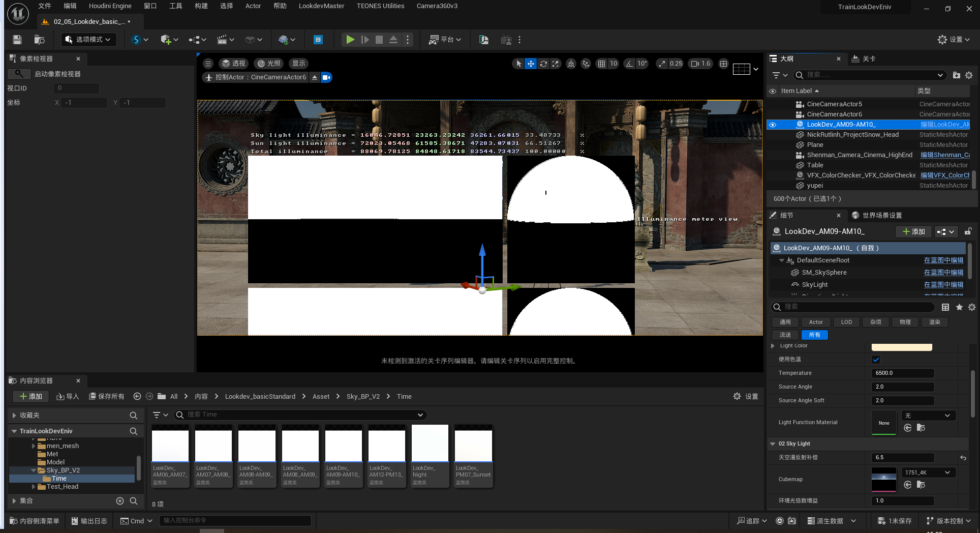Screen dimensions: 980x533
Task: Select the translate (move) gizmo tool
Action: (531, 64)
